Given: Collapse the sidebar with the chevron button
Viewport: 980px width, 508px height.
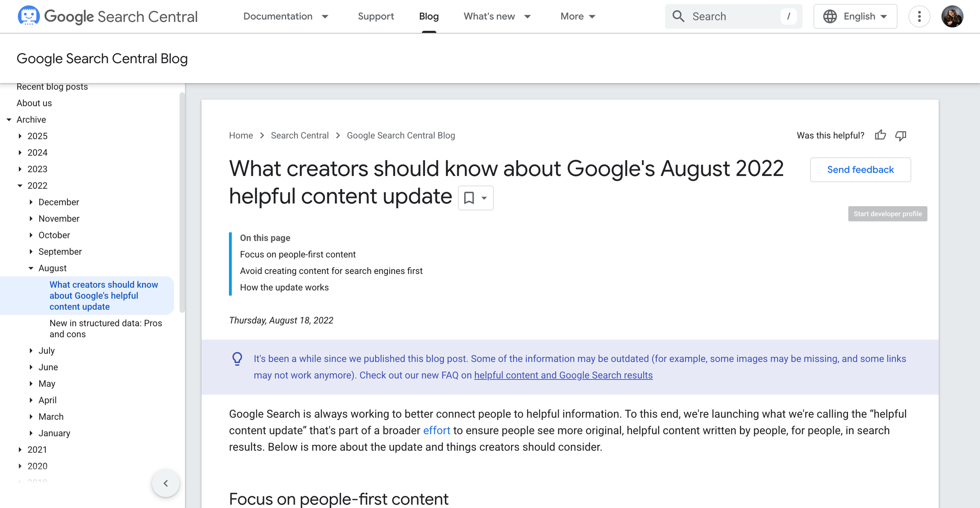Looking at the screenshot, I should click(x=166, y=483).
